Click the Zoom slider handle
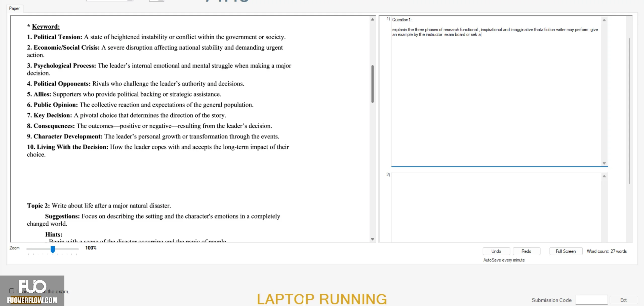The width and height of the screenshot is (644, 306). 53,249
